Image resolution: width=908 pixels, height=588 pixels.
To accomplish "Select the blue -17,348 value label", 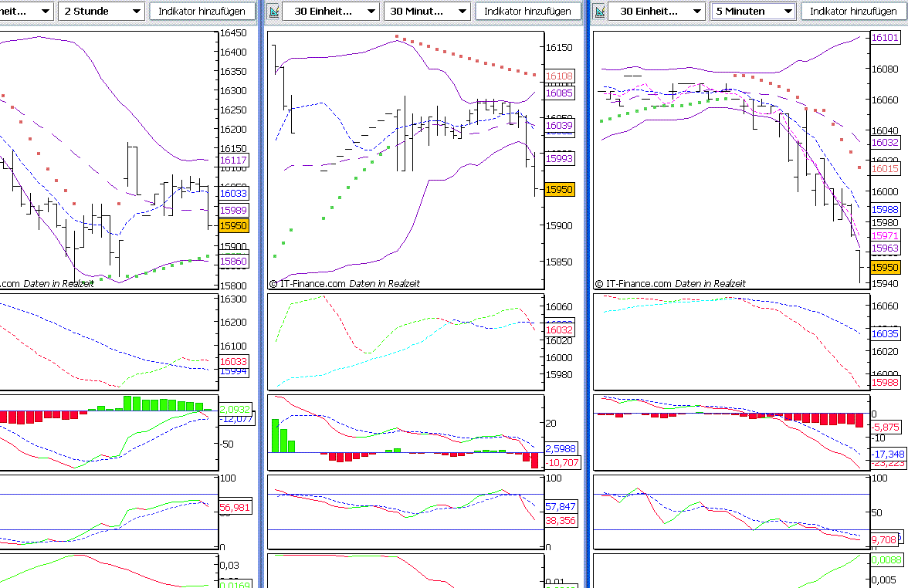I will click(888, 455).
